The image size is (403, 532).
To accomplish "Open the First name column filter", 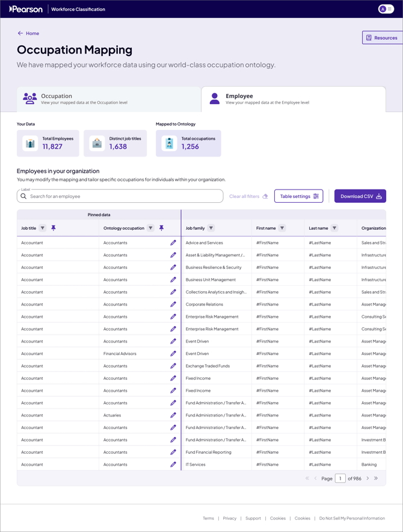I will pos(282,228).
